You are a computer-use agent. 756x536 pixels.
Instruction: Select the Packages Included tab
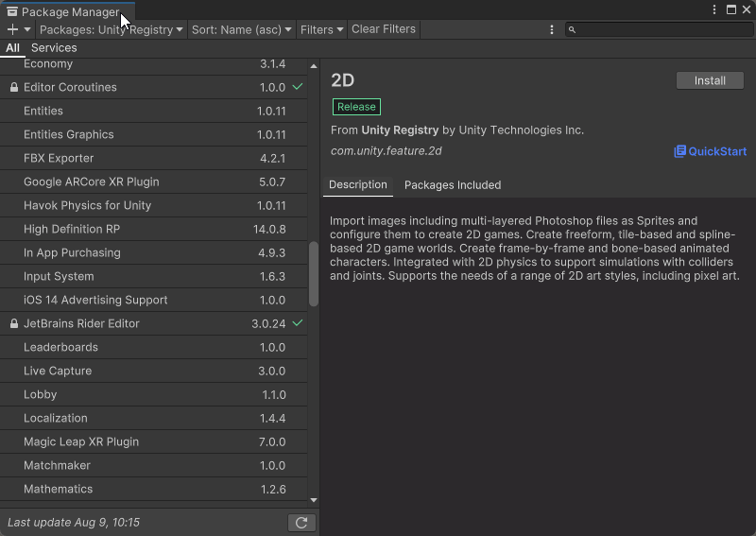pyautogui.click(x=453, y=185)
